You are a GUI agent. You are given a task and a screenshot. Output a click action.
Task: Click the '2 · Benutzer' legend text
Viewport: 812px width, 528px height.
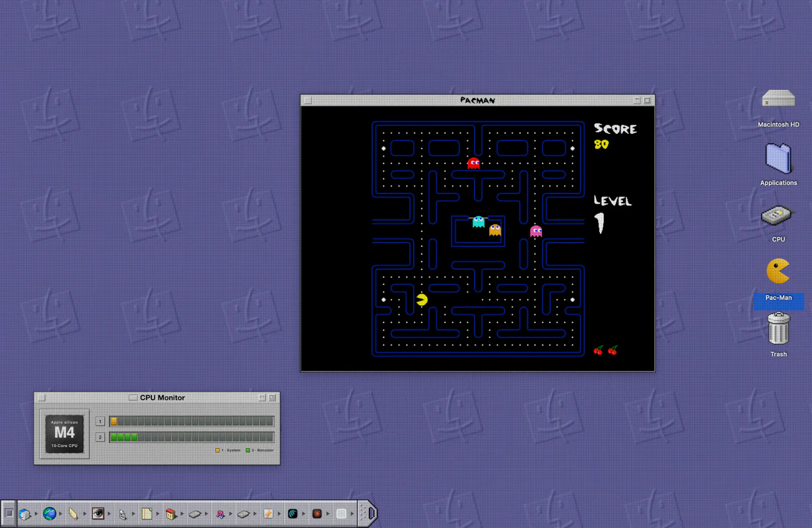pos(262,450)
